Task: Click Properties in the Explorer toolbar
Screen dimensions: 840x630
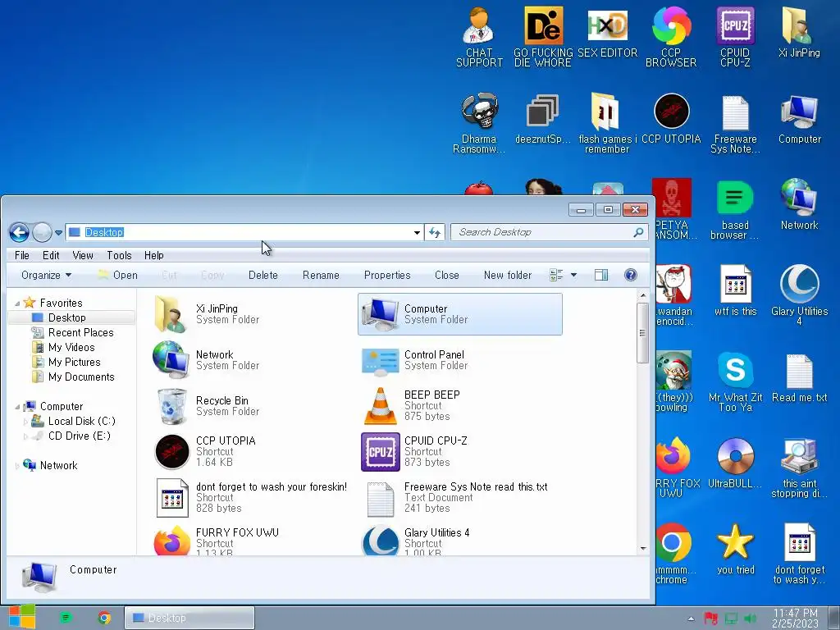Action: (387, 276)
